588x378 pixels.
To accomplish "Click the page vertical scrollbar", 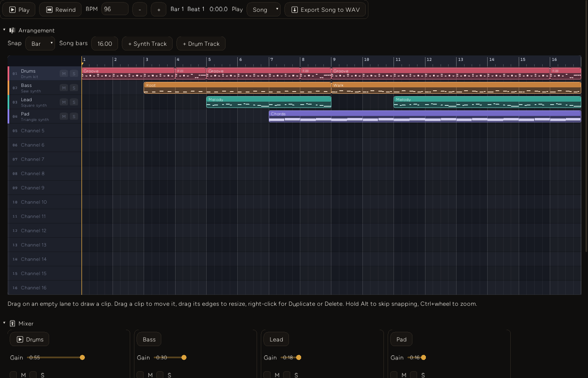I will pos(586,126).
